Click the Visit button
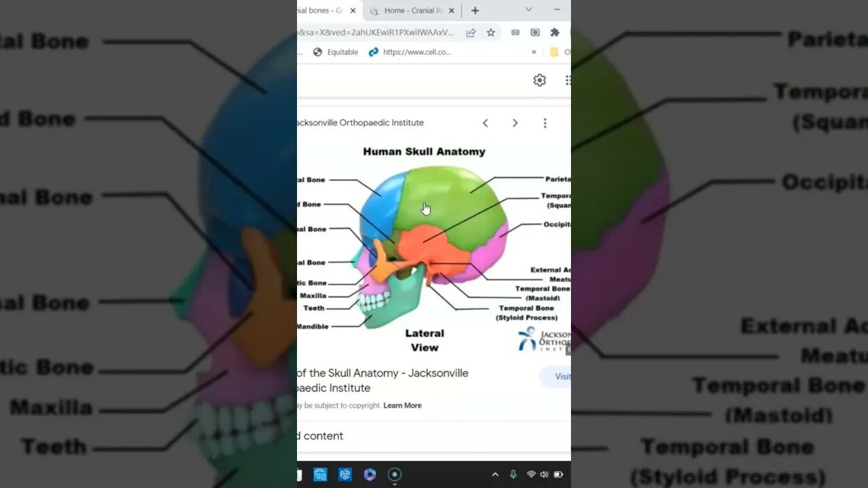 (x=555, y=376)
